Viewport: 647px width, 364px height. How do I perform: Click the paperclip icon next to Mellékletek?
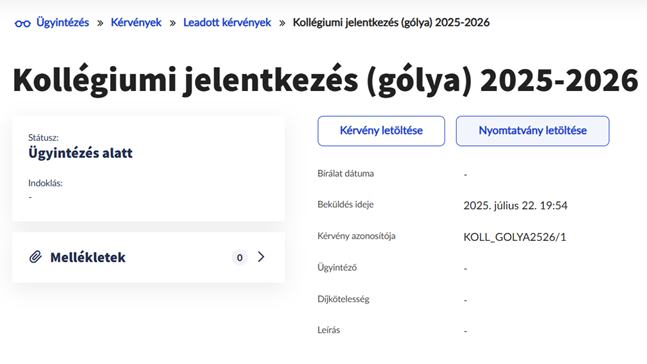coord(35,257)
